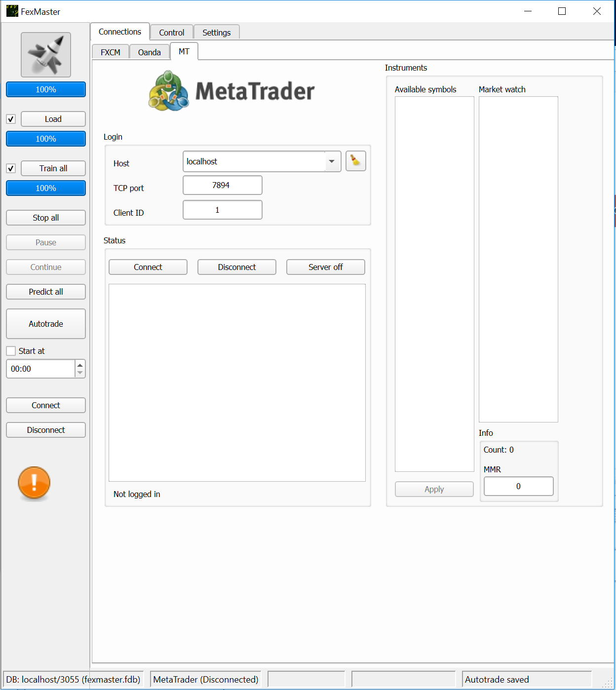616x690 pixels.
Task: Click the TCP port input field
Action: pyautogui.click(x=222, y=186)
